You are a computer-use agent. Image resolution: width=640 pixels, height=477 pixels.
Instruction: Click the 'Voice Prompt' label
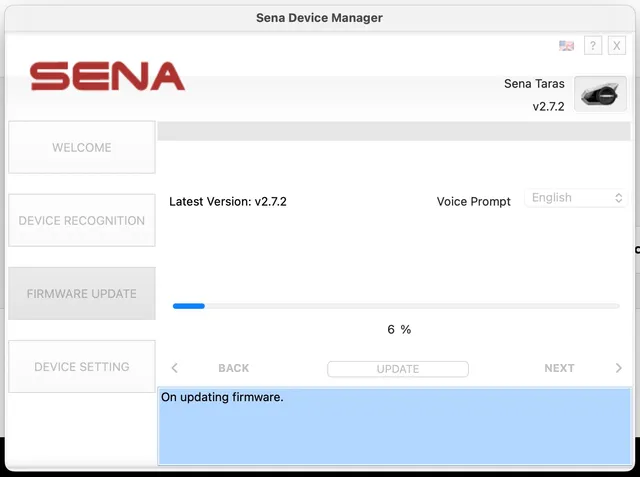(473, 202)
